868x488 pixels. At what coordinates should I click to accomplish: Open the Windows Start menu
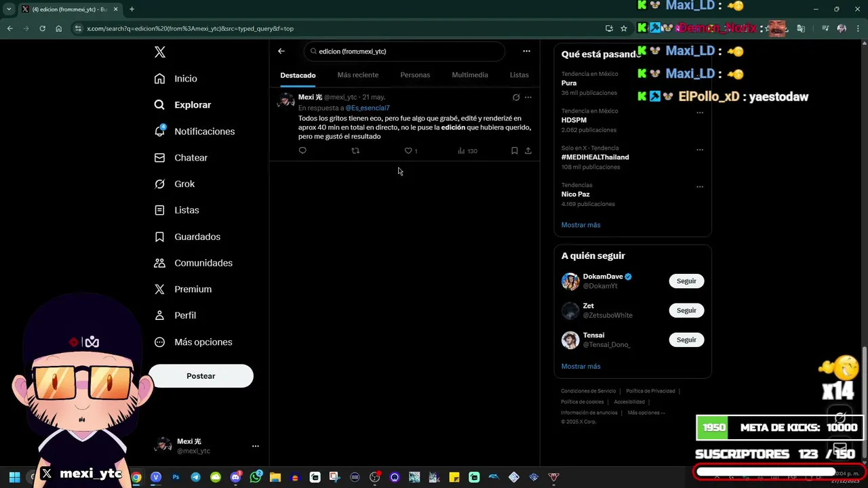(14, 477)
